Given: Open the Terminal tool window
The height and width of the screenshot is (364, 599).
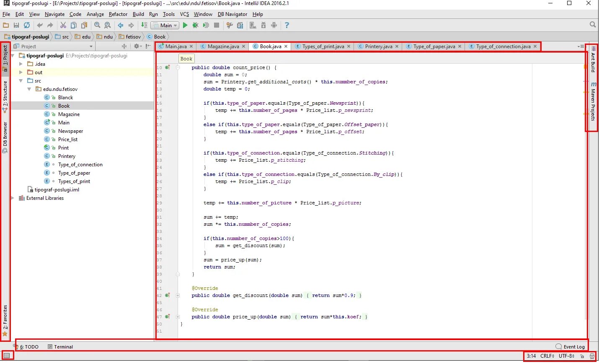Looking at the screenshot, I should pyautogui.click(x=60, y=347).
